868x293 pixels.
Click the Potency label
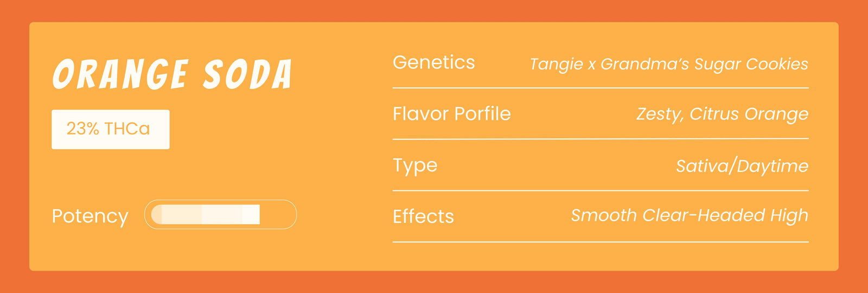[x=90, y=216]
